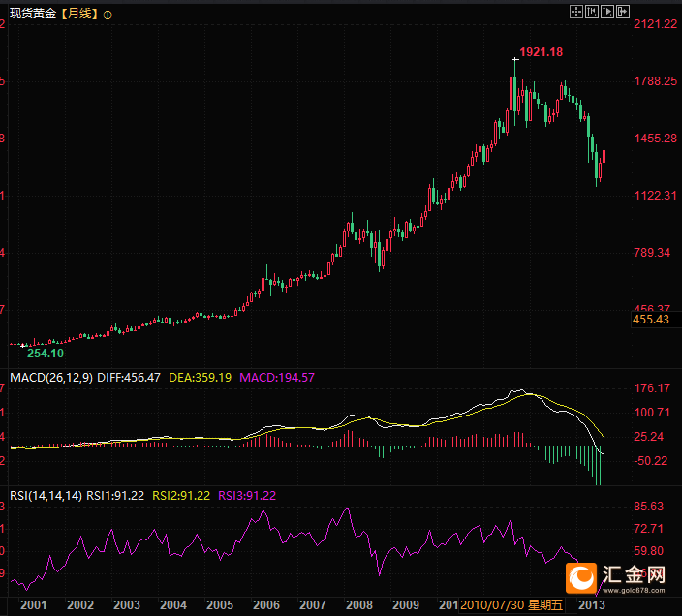Click the crosshair cursor icon in top toolbar

click(575, 12)
